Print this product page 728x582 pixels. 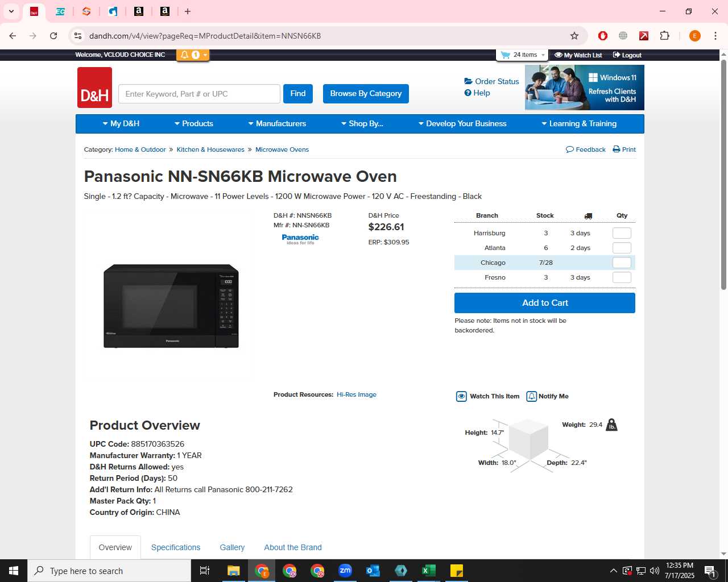tap(624, 149)
